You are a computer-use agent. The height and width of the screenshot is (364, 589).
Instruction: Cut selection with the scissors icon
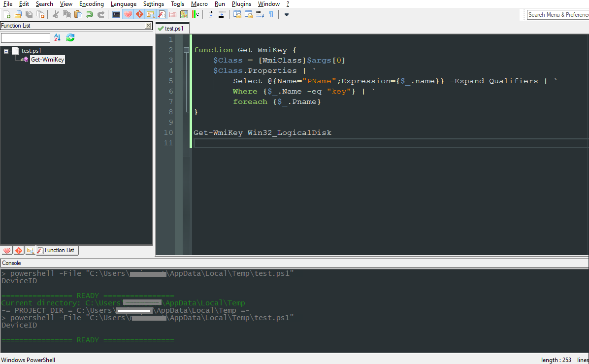pos(56,15)
